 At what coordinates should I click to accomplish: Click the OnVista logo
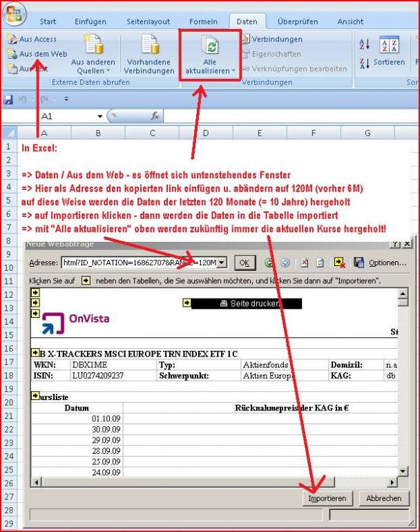75,323
